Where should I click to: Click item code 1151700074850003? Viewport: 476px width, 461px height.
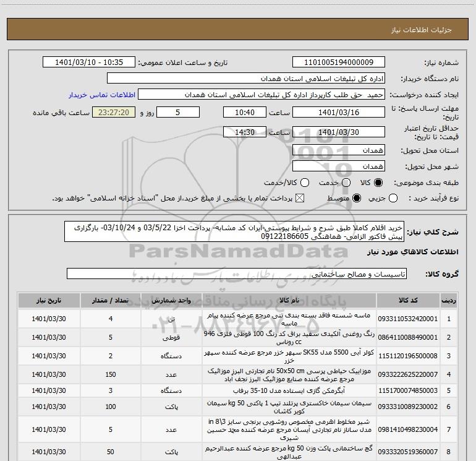click(408, 390)
